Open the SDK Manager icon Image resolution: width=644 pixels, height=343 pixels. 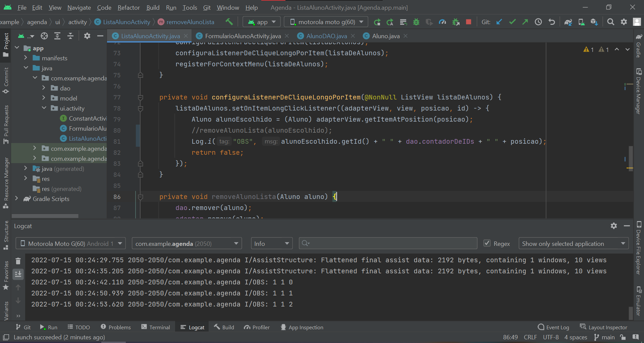pyautogui.click(x=594, y=22)
